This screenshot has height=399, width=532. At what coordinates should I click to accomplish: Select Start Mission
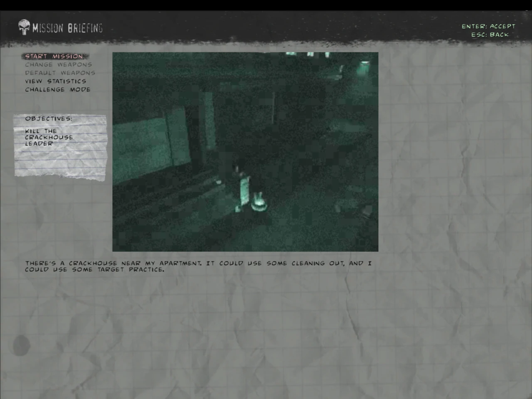pyautogui.click(x=54, y=57)
